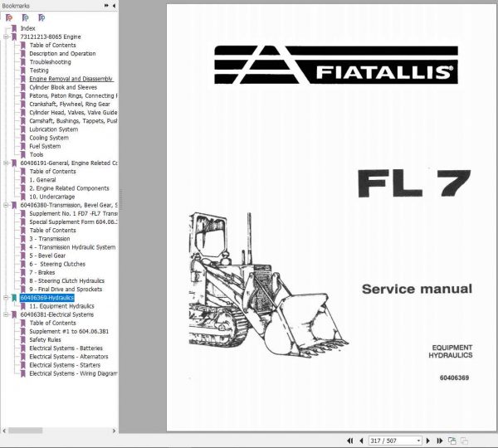Viewport: 498px width, 448px height.
Task: Open the 1. General bookmark
Action: point(42,180)
